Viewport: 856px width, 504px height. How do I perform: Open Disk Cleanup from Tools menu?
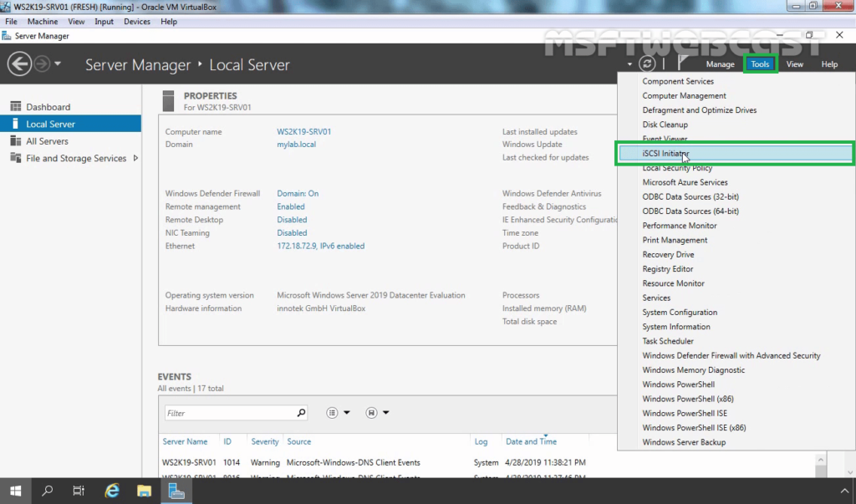pos(665,125)
